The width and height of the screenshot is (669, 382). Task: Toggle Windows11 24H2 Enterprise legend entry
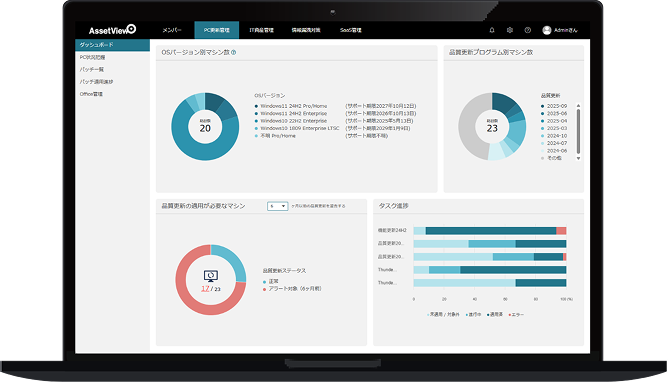[x=291, y=114]
